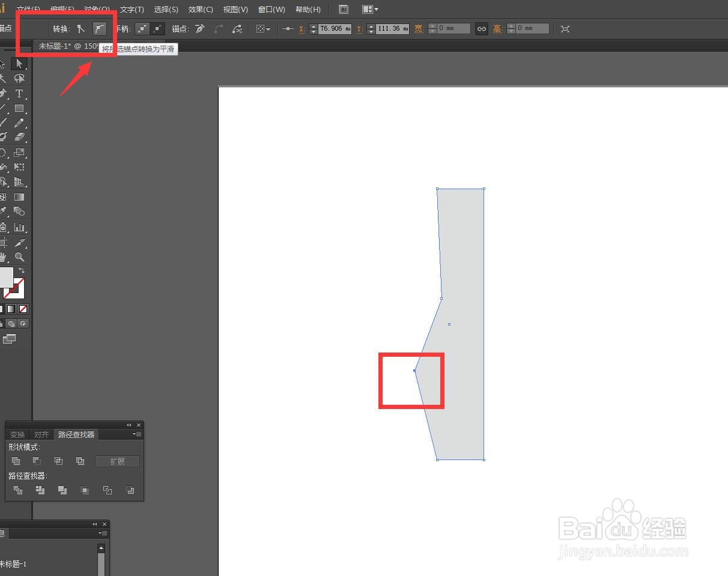Select the Slice tool
Image resolution: width=728 pixels, height=576 pixels.
coord(19,243)
